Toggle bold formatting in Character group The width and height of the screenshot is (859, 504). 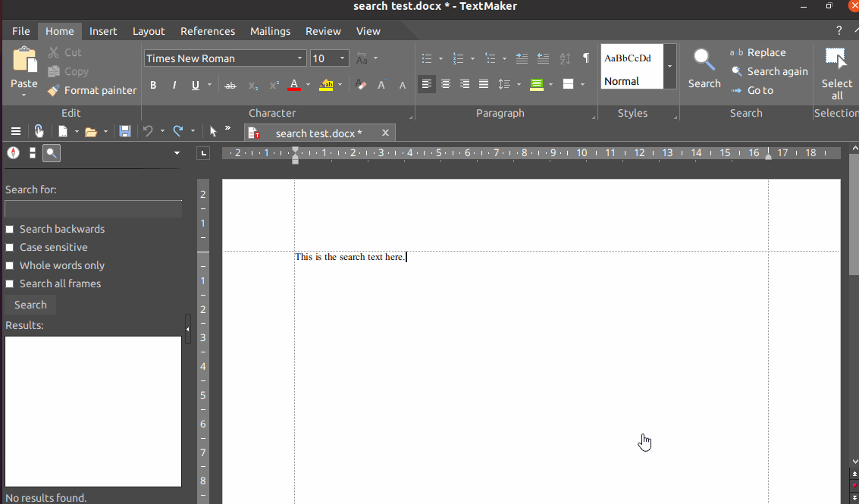click(x=153, y=85)
